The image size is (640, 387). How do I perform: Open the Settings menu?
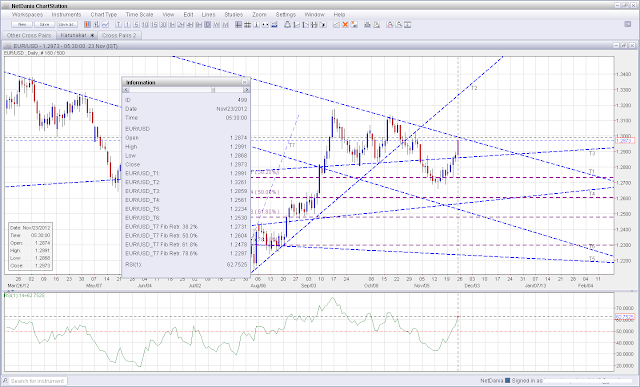286,14
